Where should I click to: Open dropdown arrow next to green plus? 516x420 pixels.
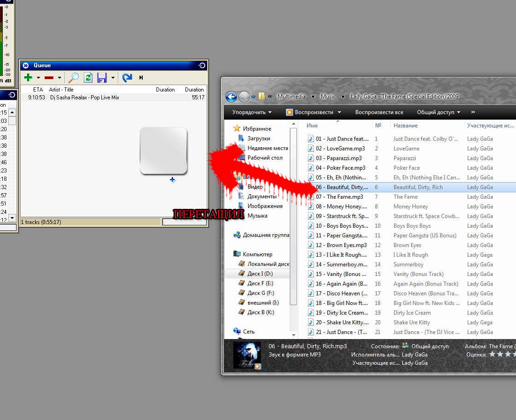pyautogui.click(x=39, y=78)
